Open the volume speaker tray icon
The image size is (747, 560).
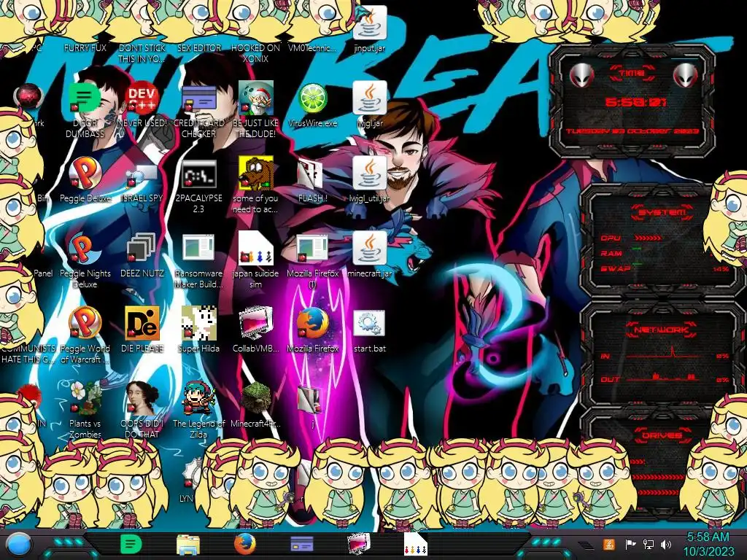666,544
